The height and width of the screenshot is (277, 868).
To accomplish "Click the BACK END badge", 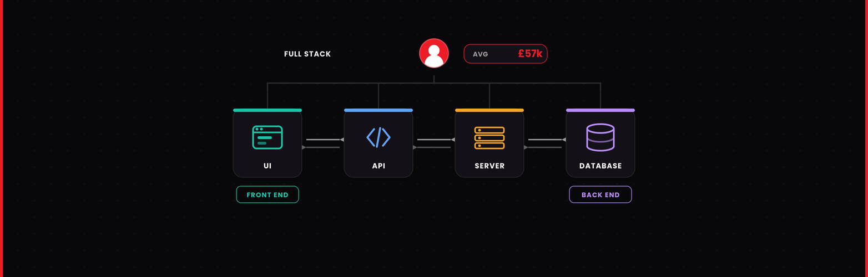I will (600, 194).
